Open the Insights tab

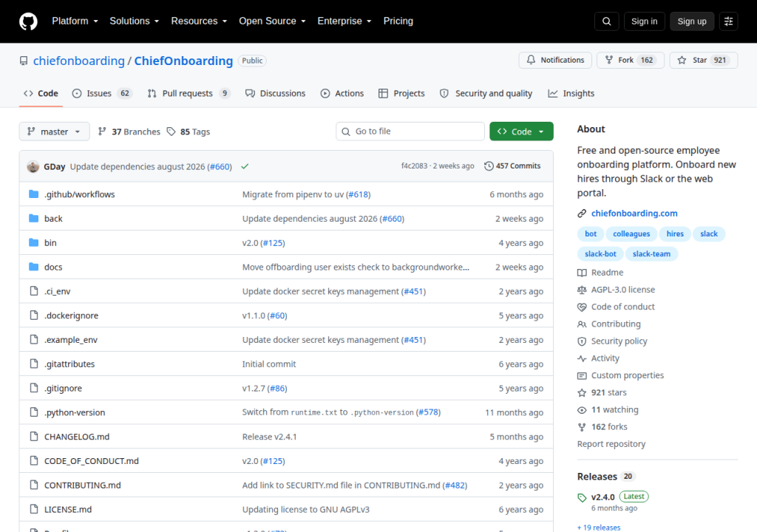click(571, 93)
